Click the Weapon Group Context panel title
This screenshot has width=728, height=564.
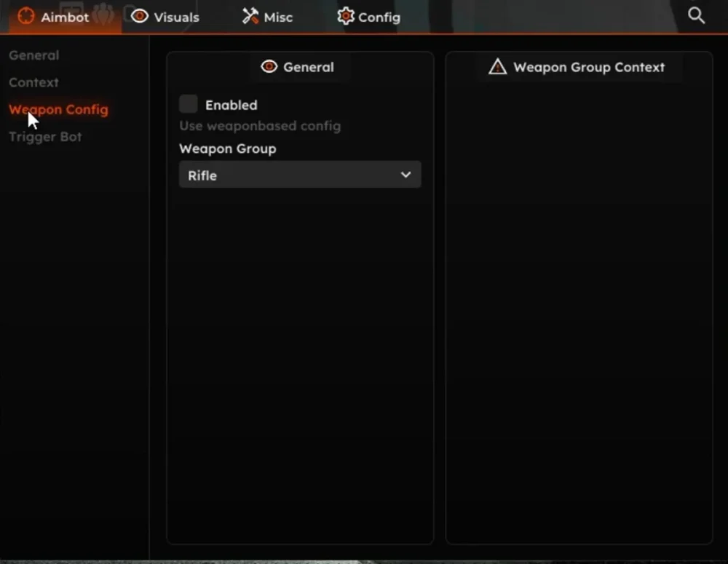588,67
